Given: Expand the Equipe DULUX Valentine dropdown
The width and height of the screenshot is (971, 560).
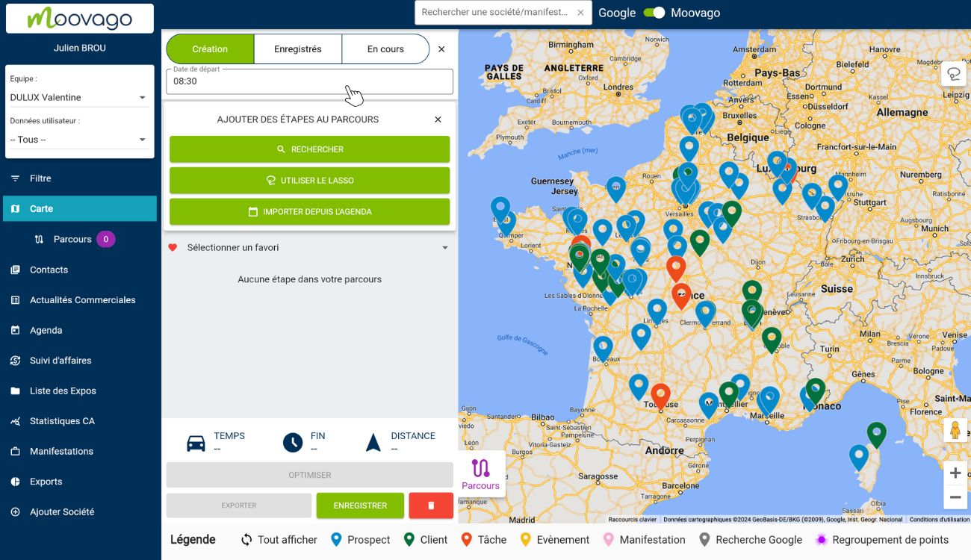Looking at the screenshot, I should (78, 97).
